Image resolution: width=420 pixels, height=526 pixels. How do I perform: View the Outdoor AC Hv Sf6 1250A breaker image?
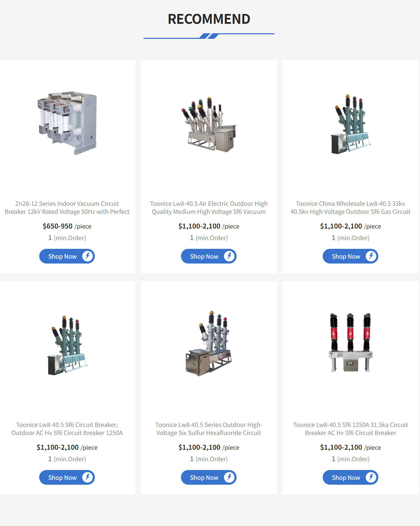(67, 345)
